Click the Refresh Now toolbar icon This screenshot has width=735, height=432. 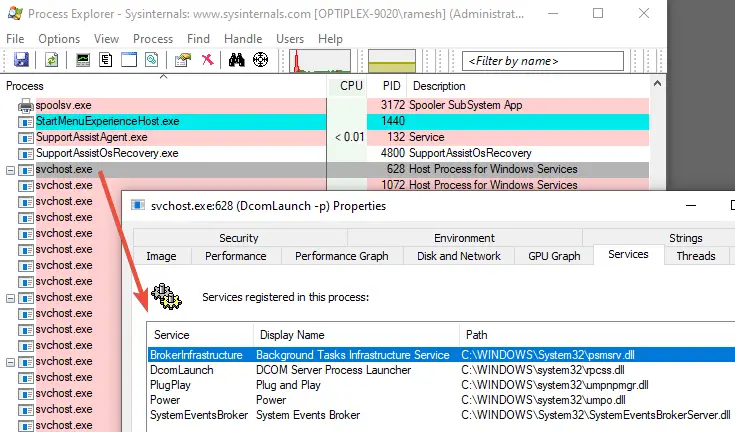(52, 60)
